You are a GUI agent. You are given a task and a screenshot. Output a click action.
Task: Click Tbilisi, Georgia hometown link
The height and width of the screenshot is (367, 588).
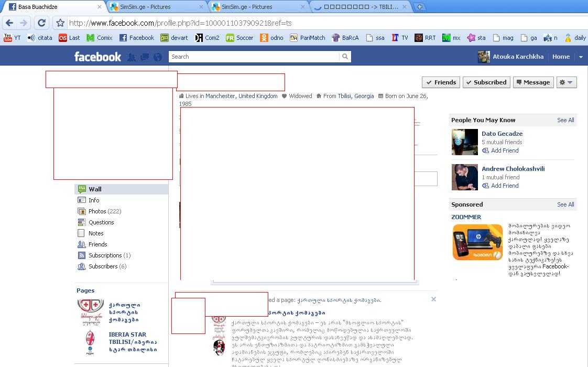(356, 96)
